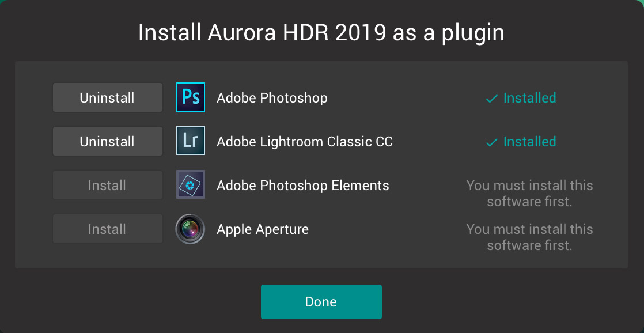Select the Adobe Photoshop Elements text label
The height and width of the screenshot is (333, 644).
(x=302, y=186)
